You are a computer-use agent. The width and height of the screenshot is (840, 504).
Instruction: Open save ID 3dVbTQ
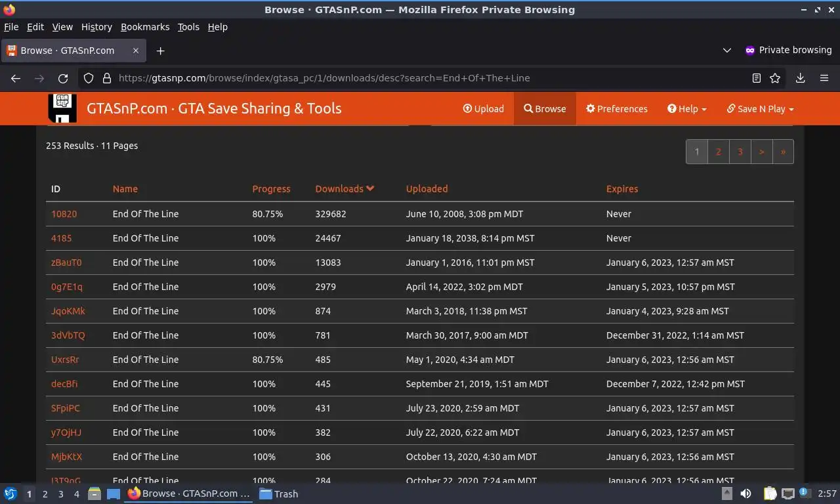[x=68, y=335]
